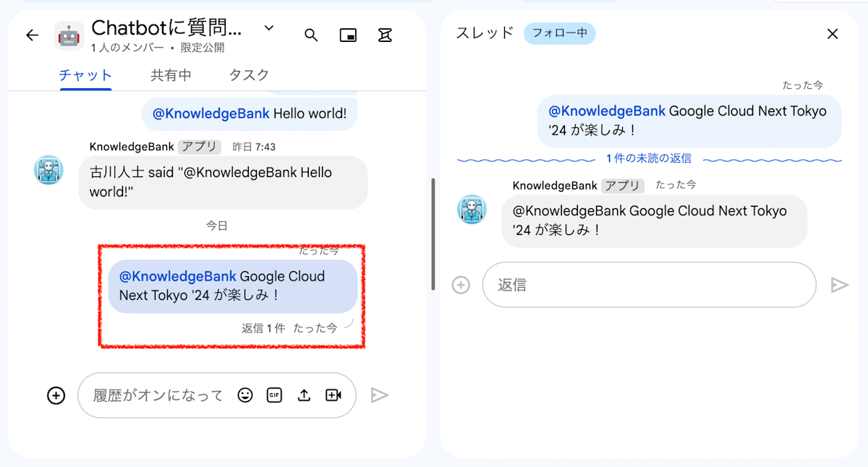Click the thread's original Tokyo '24 message bubble
Viewport: 868px width, 467px height.
point(689,121)
